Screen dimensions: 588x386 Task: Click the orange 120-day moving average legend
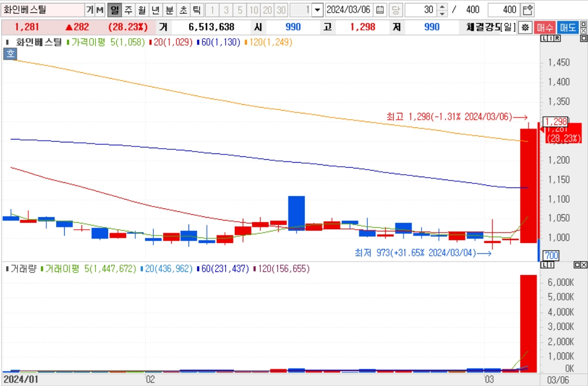click(x=269, y=42)
